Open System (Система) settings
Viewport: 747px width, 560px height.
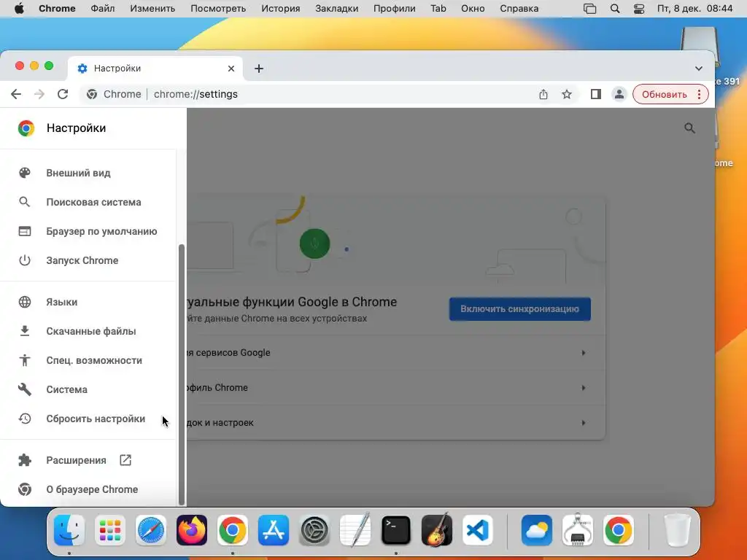click(x=88, y=389)
